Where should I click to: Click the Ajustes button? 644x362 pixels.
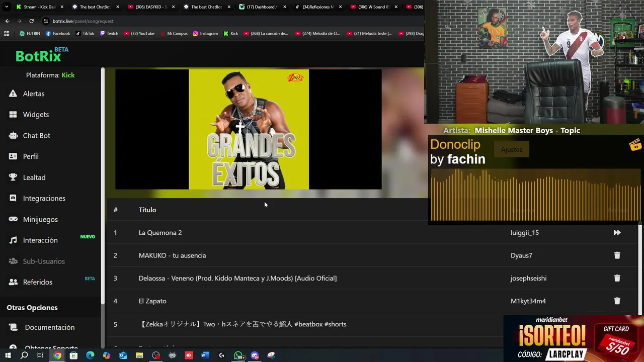tap(512, 149)
